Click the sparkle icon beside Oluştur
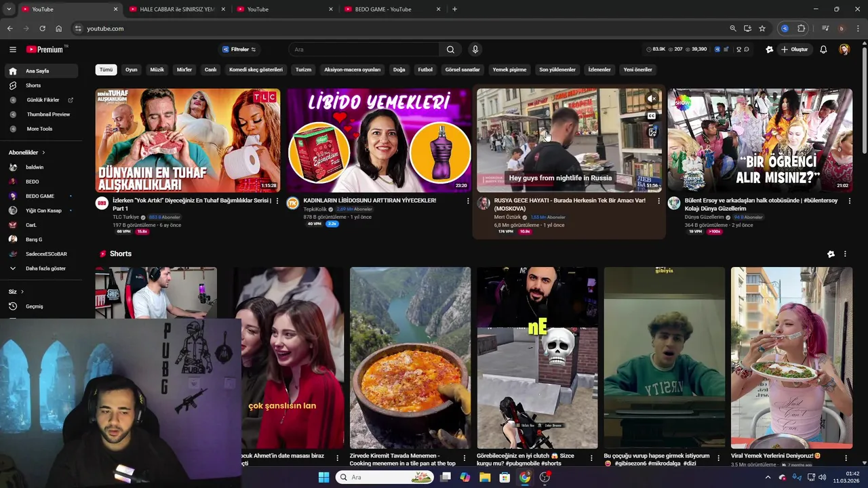Image resolution: width=868 pixels, height=488 pixels. click(769, 49)
